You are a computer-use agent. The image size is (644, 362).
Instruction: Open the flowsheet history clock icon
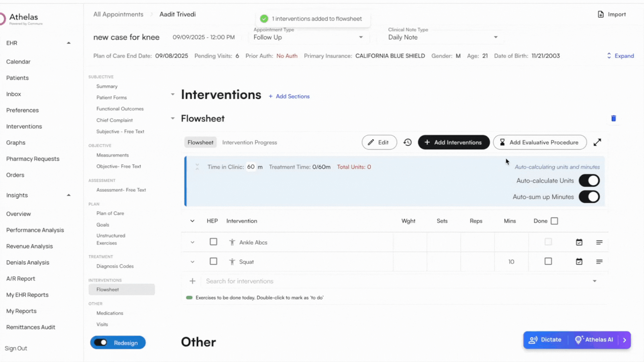(x=408, y=142)
